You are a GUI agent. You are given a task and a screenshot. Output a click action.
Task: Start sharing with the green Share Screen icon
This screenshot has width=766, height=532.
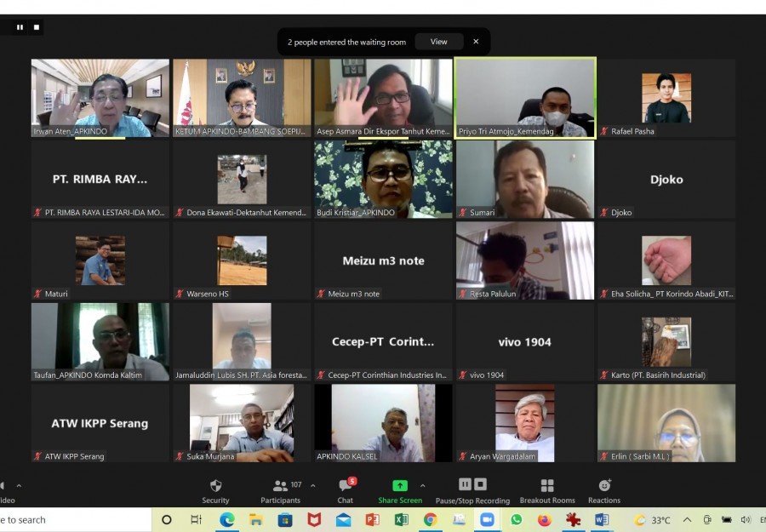click(x=400, y=485)
